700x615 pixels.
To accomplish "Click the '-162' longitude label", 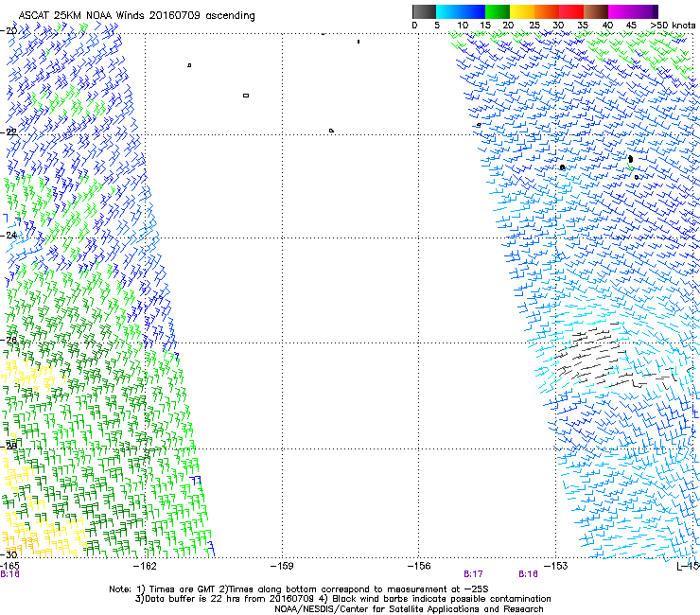I will pos(145,566).
